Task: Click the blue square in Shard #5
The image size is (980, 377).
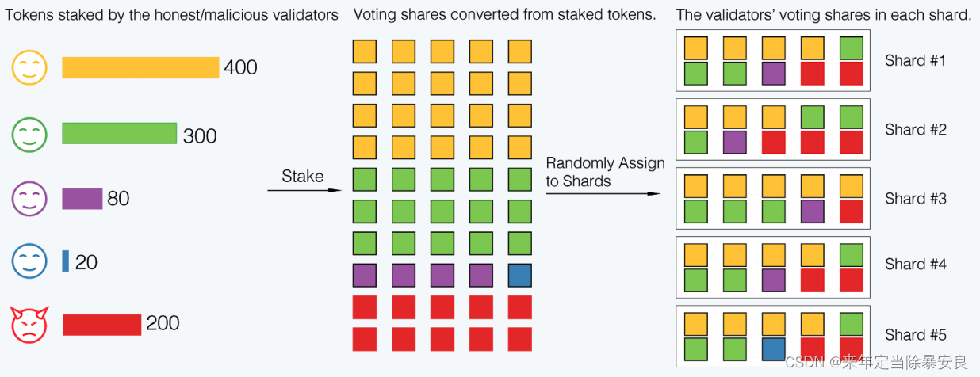Action: [773, 349]
